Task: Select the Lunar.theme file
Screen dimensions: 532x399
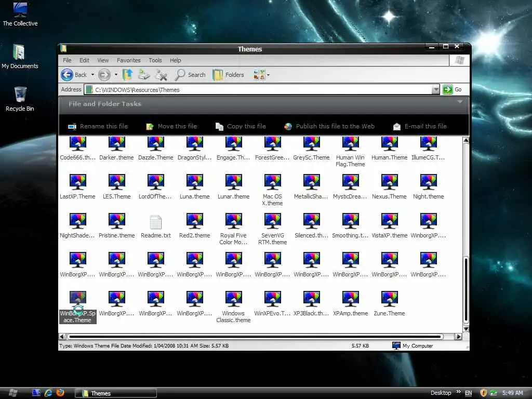Action: (233, 187)
